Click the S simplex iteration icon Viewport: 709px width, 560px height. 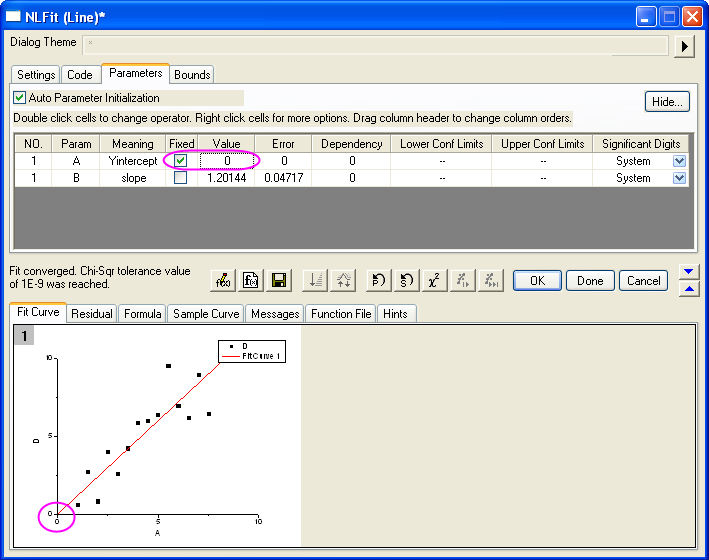point(406,281)
